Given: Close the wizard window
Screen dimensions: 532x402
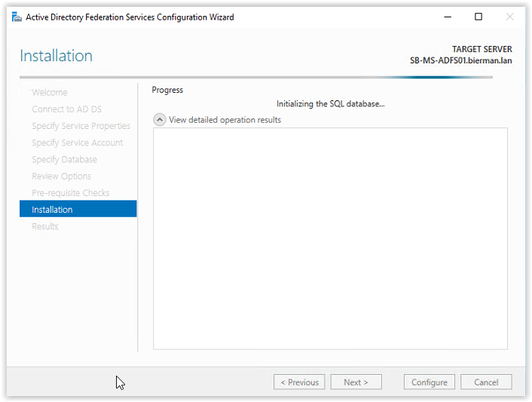Looking at the screenshot, I should [509, 17].
